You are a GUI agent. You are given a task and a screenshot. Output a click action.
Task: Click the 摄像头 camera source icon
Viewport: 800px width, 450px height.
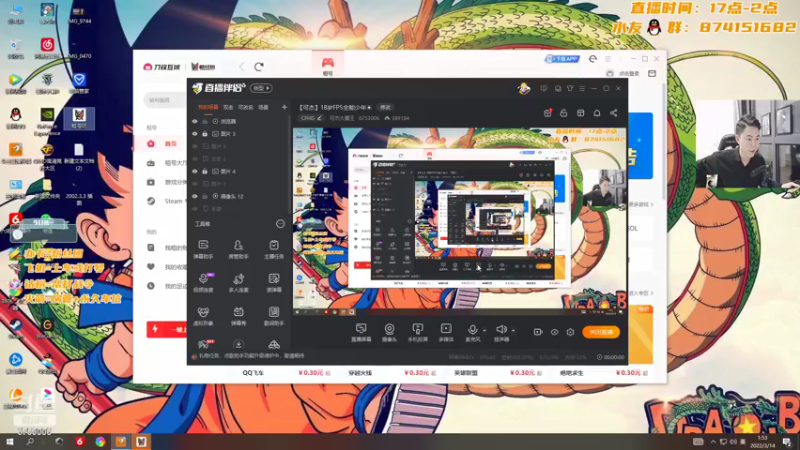click(389, 329)
